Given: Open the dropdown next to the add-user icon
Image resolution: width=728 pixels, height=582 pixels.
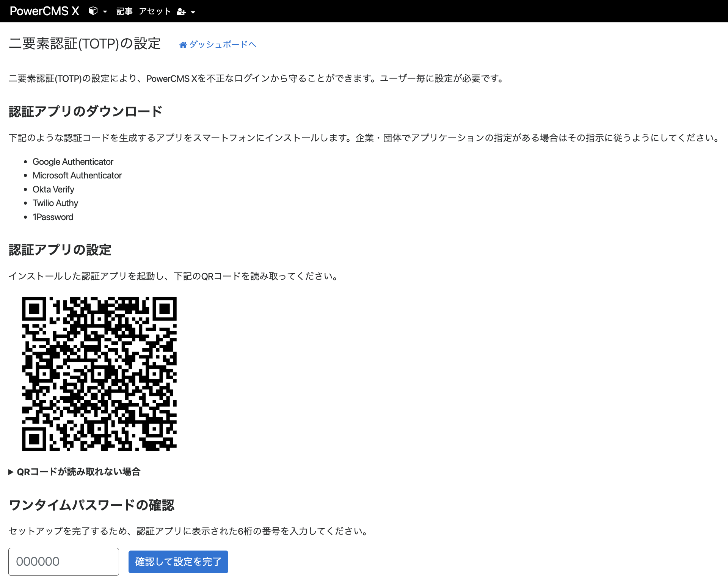Looking at the screenshot, I should pyautogui.click(x=193, y=12).
